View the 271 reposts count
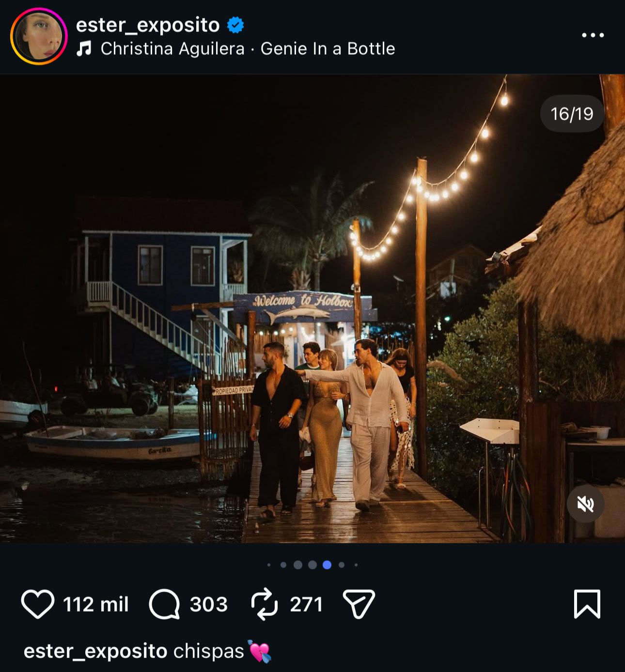This screenshot has width=625, height=672. click(306, 604)
